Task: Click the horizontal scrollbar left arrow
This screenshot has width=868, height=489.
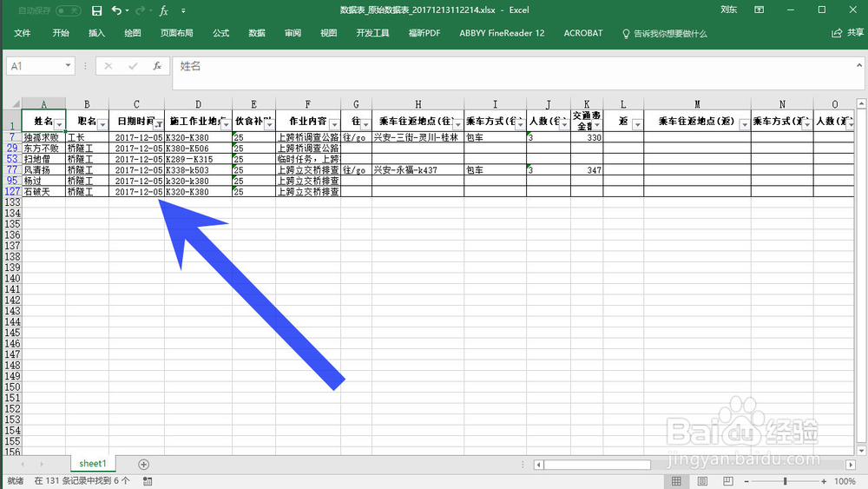Action: tap(538, 465)
